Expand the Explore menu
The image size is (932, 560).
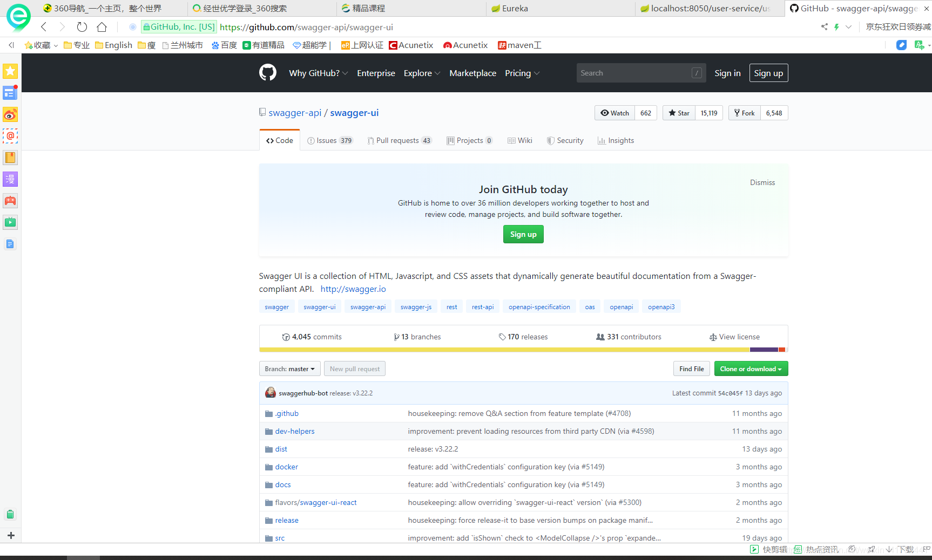click(x=422, y=73)
